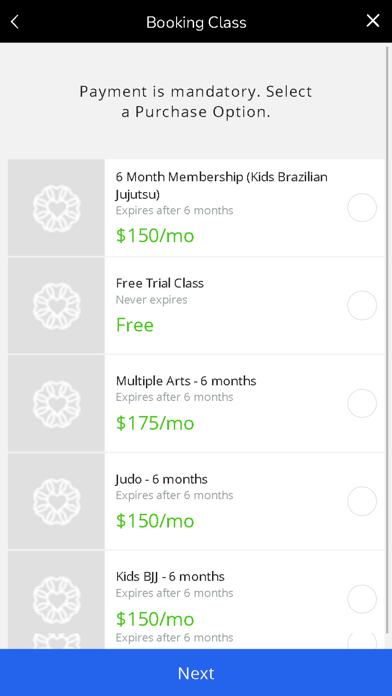This screenshot has height=696, width=392.
Task: Click the Judo - 6 months title
Action: coord(162,479)
